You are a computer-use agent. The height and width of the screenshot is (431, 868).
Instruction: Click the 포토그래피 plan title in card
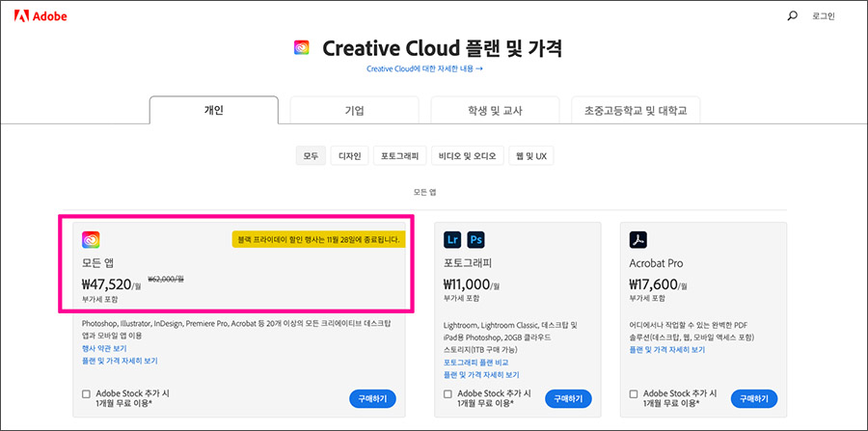pyautogui.click(x=466, y=263)
